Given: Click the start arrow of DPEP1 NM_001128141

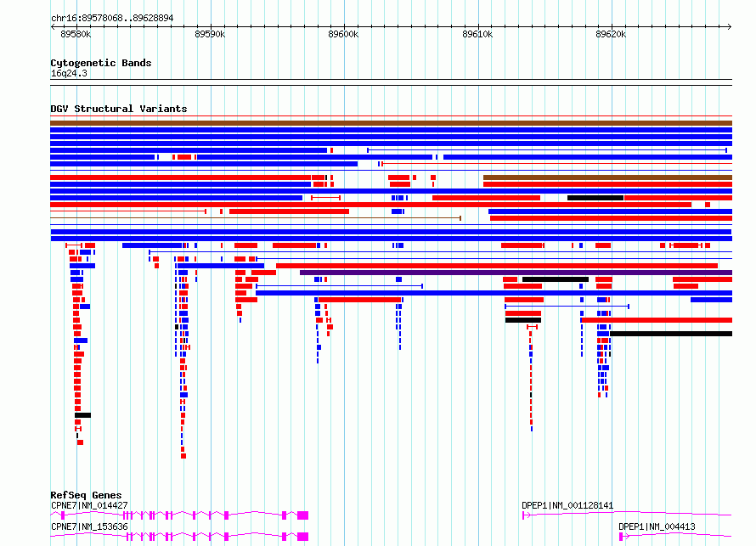Looking at the screenshot, I should coord(527,515).
